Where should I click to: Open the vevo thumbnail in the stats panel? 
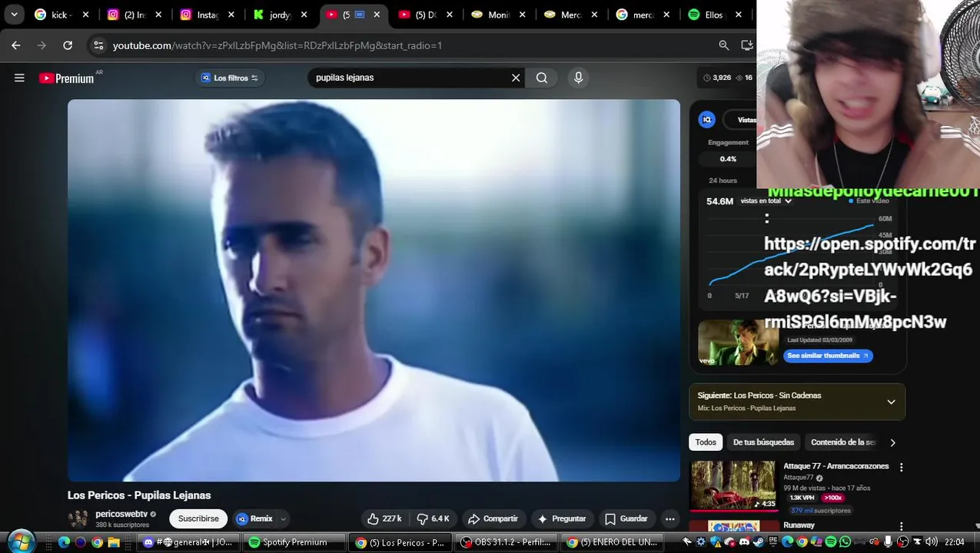[738, 342]
